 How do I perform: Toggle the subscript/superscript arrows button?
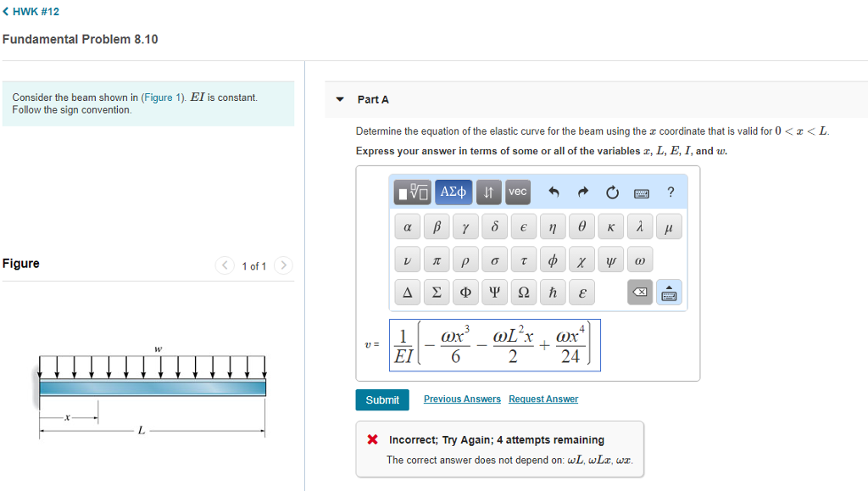point(487,192)
